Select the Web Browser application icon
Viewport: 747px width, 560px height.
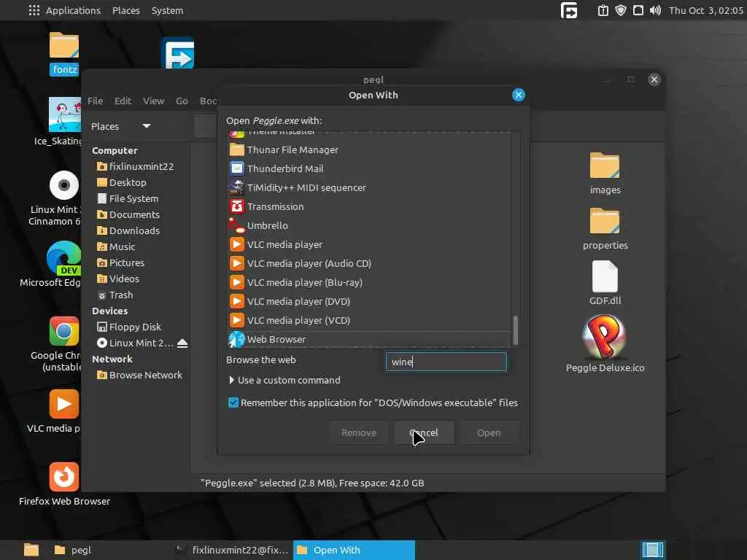click(237, 340)
